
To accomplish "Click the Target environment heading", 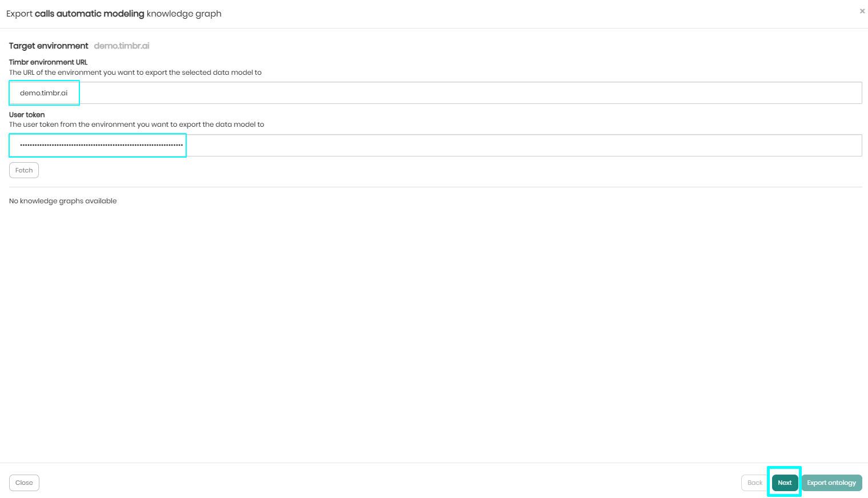I will 49,46.
